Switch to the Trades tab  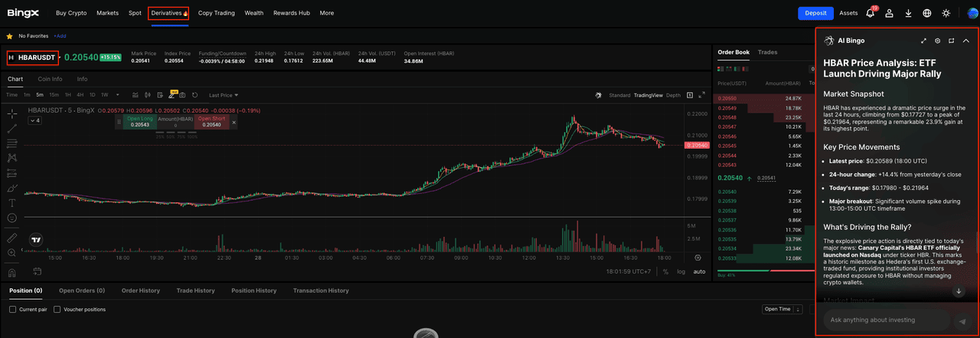[x=767, y=52]
